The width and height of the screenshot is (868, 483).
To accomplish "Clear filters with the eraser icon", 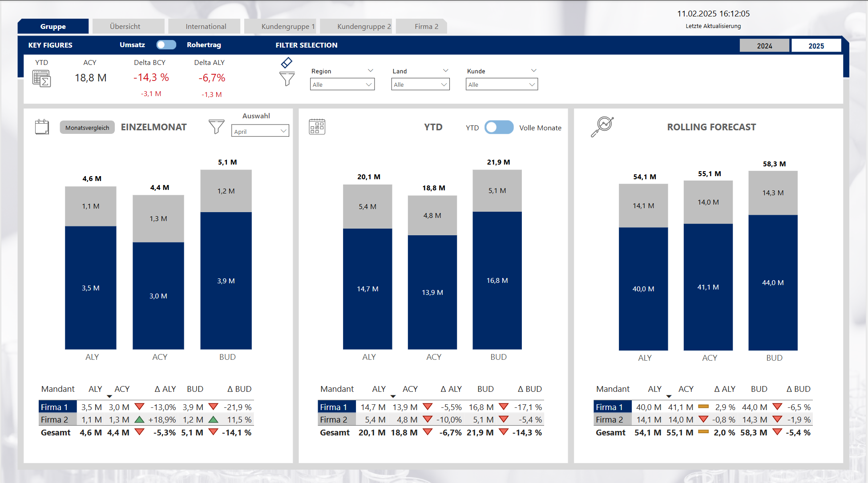I will [x=287, y=63].
